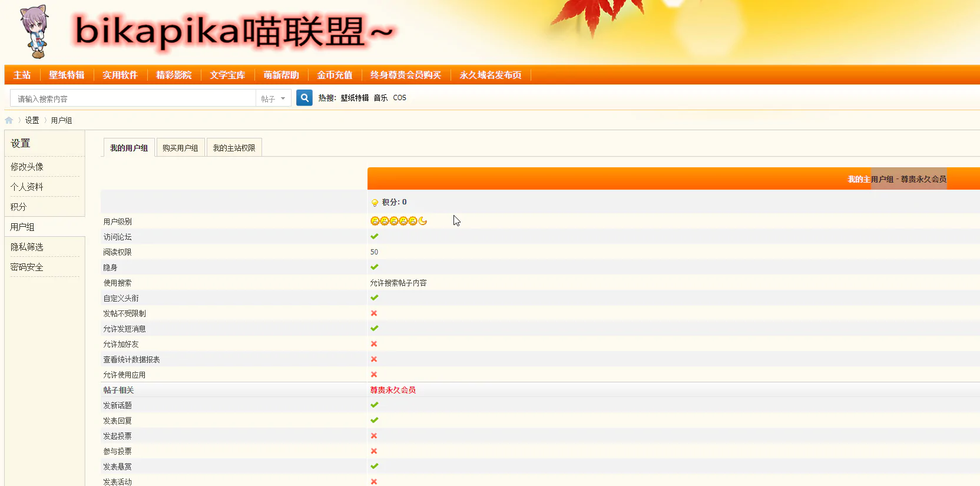Click the red cross for 发表活动

coord(374,482)
